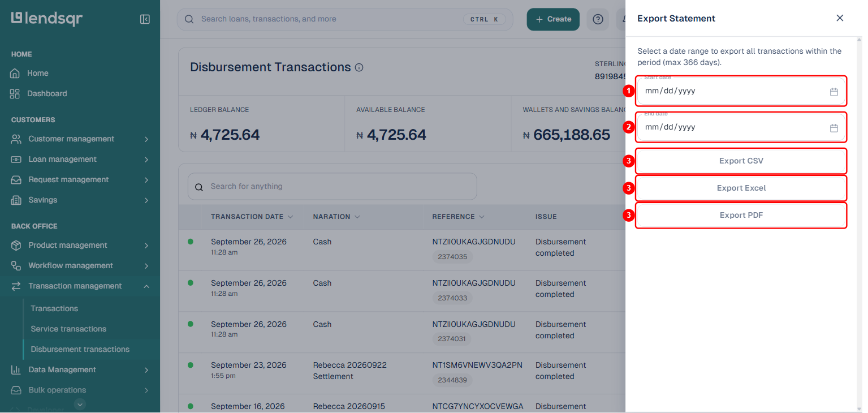Click the search magnifier icon in top bar
The width and height of the screenshot is (868, 413).
[x=189, y=19]
